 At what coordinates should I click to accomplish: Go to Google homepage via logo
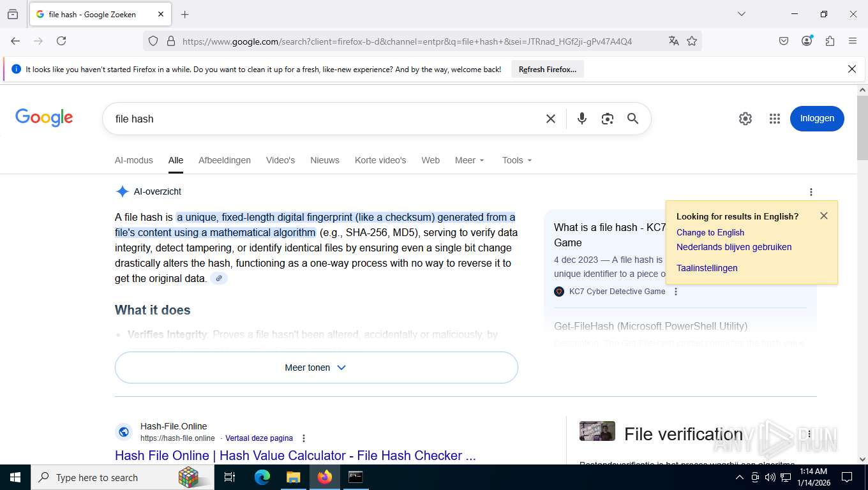pyautogui.click(x=44, y=118)
